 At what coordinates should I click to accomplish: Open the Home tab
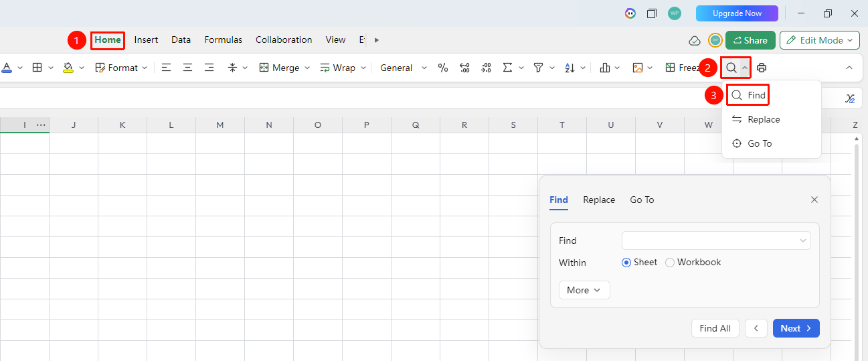108,40
